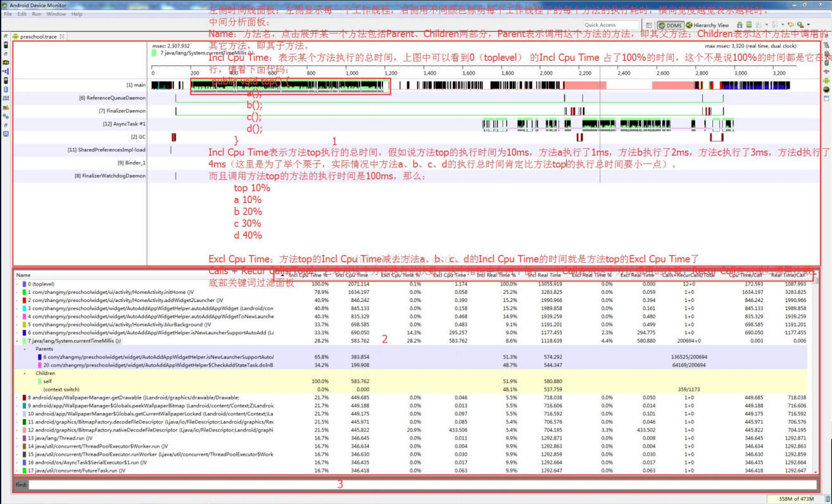
Task: Expand the 1 HomeActivity.initHome row
Action: click(18, 293)
